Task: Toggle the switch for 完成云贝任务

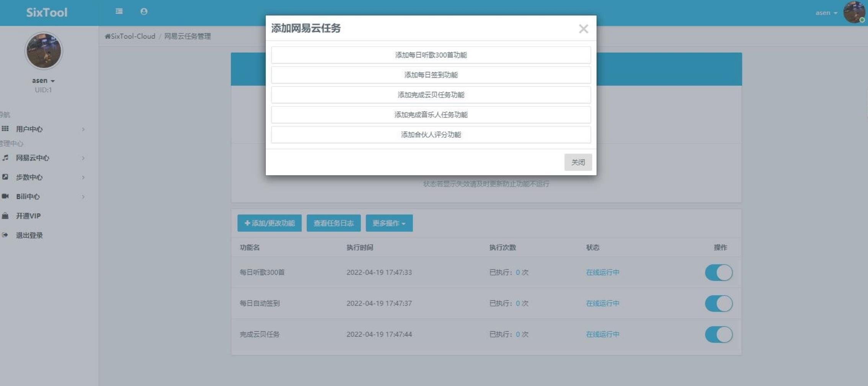Action: [x=719, y=334]
